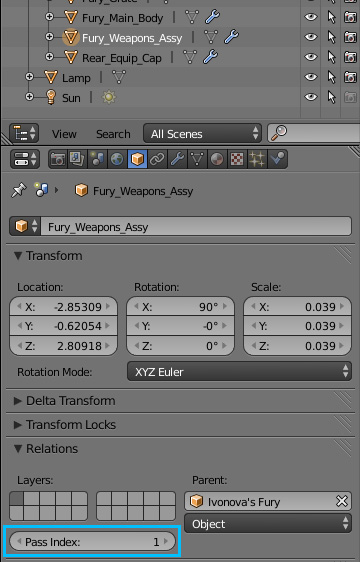Click the Rear_Equip_Cap modifier wrench icon

[210, 57]
